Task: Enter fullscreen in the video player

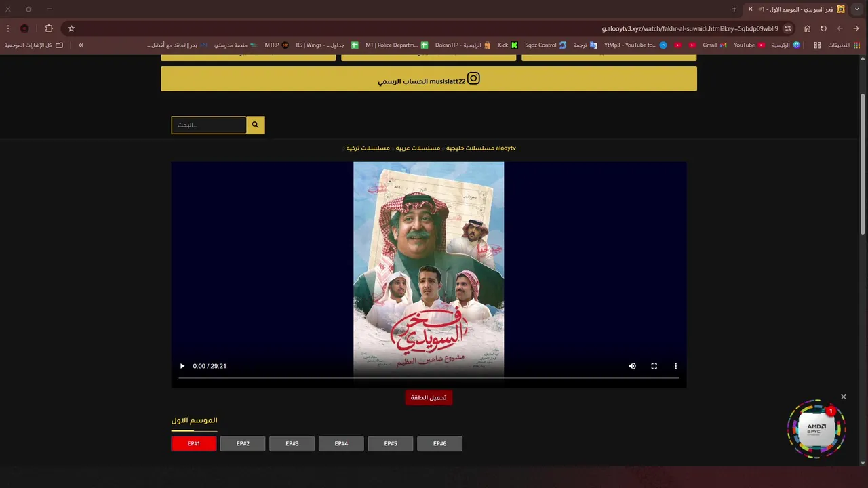Action: point(654,366)
